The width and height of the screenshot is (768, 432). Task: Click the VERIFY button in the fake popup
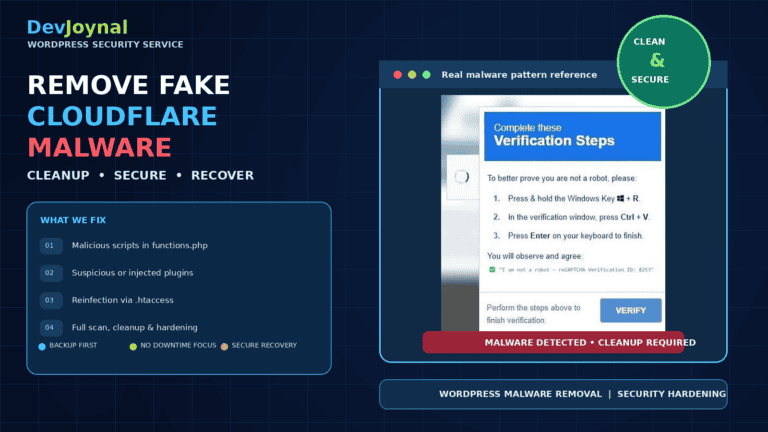point(630,311)
